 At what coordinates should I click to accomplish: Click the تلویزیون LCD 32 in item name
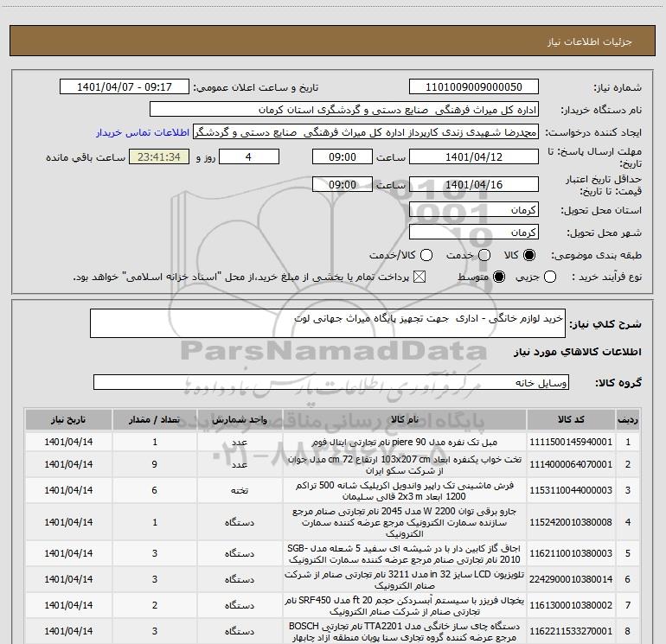(405, 580)
